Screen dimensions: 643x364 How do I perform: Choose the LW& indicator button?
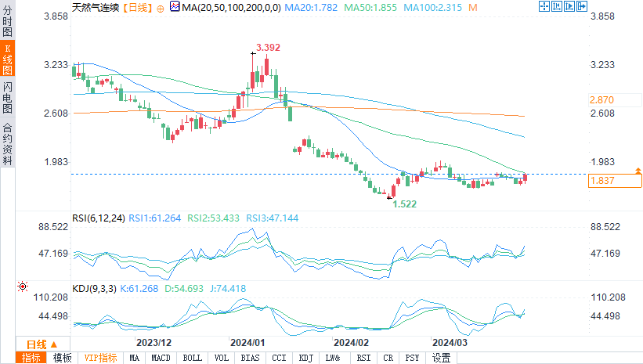click(x=333, y=358)
